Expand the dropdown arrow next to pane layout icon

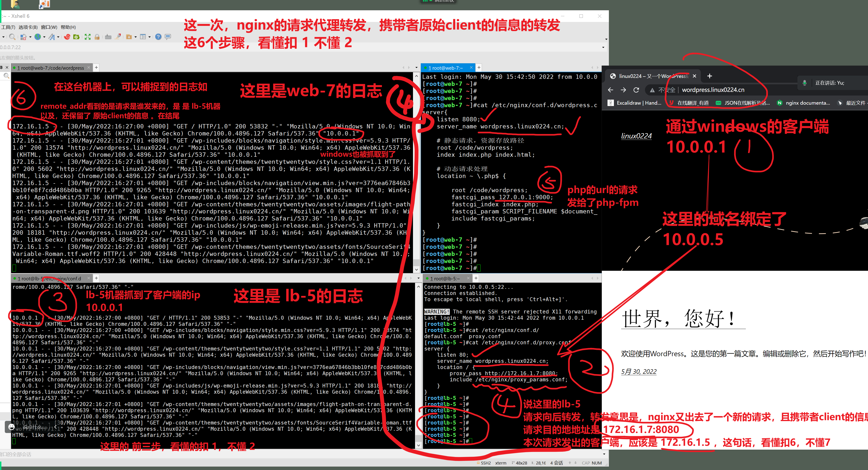click(149, 37)
